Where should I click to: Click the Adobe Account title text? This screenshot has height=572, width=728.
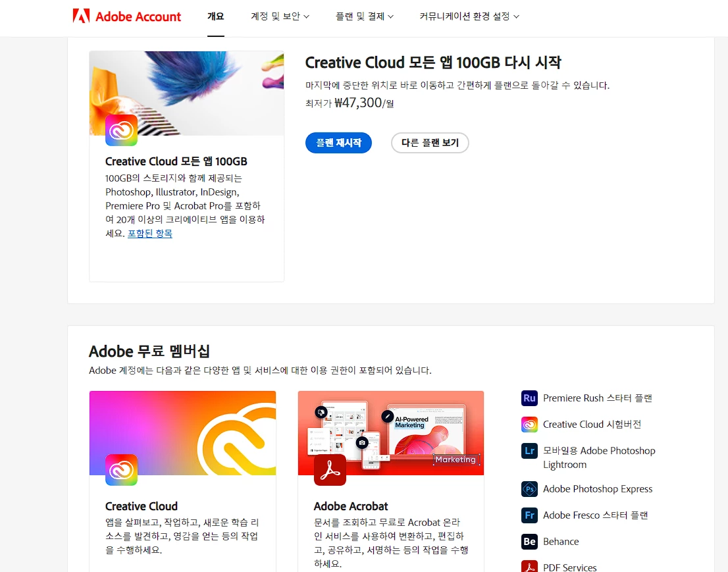click(138, 16)
